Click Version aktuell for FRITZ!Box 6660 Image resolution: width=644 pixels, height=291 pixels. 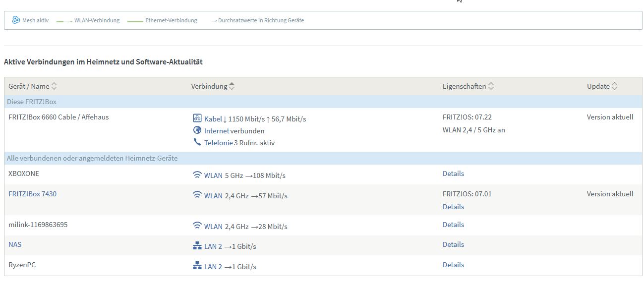pos(610,117)
